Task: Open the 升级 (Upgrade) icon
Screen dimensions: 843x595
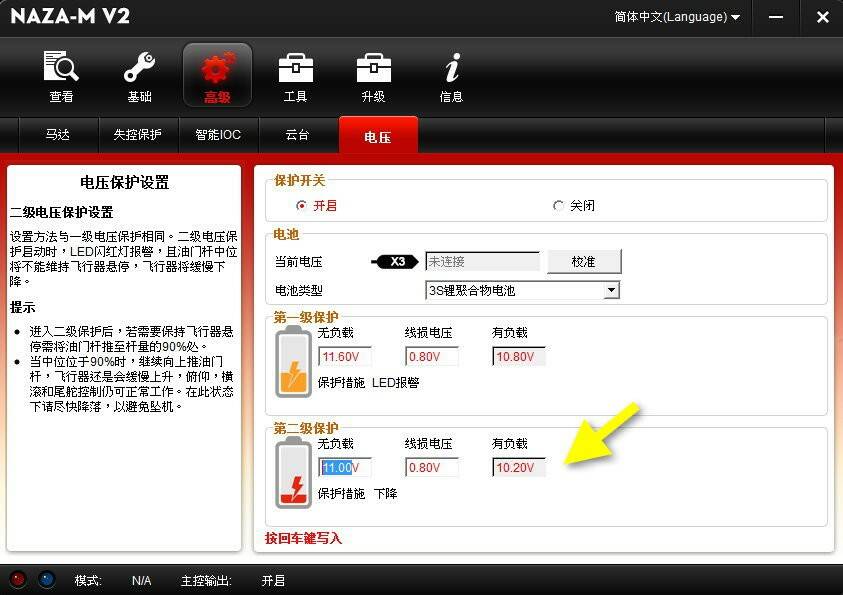Action: tap(373, 75)
